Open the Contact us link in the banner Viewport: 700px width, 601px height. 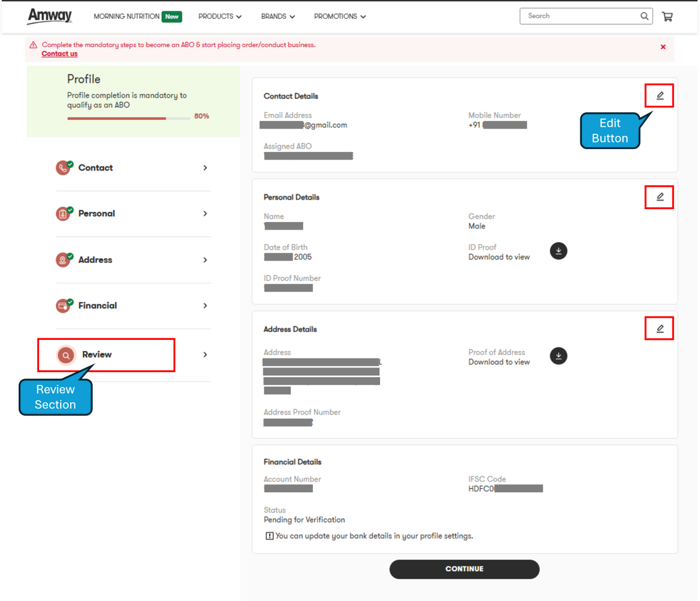(x=59, y=53)
